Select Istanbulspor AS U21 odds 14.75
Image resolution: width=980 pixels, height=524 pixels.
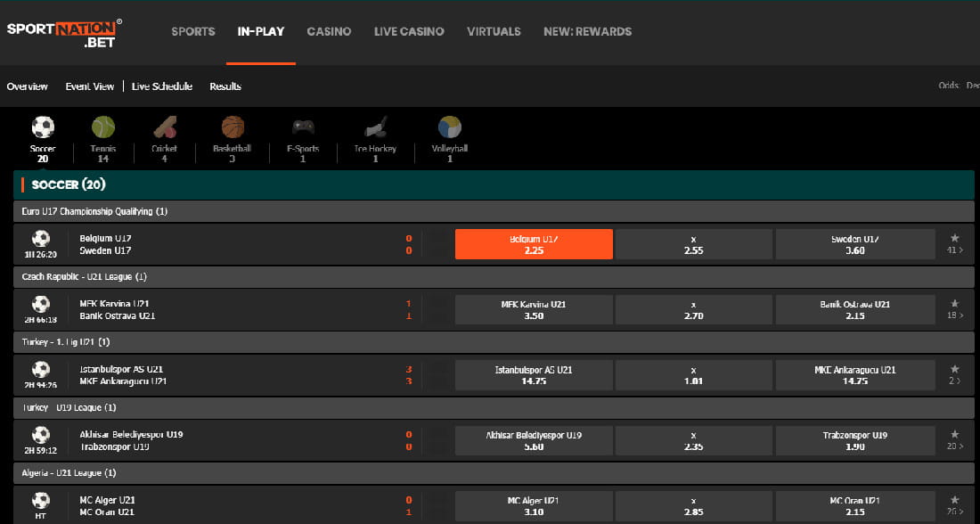(x=534, y=375)
